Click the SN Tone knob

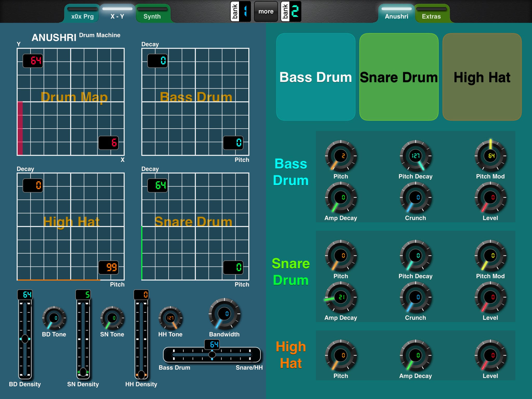pos(112,318)
